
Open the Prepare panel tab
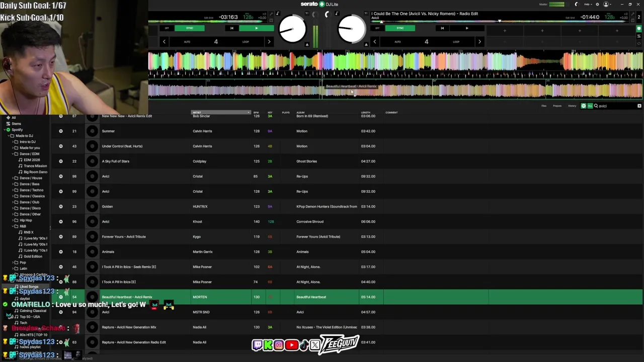tap(557, 106)
